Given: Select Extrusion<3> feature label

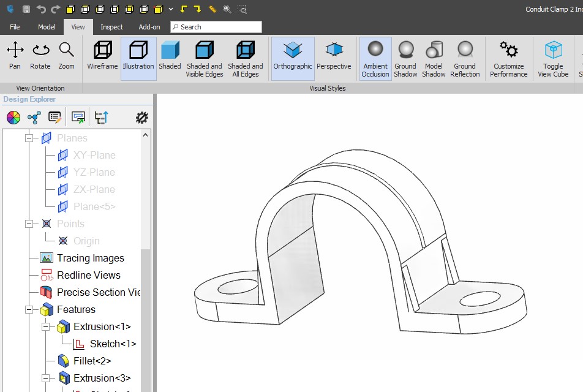Looking at the screenshot, I should coord(102,378).
